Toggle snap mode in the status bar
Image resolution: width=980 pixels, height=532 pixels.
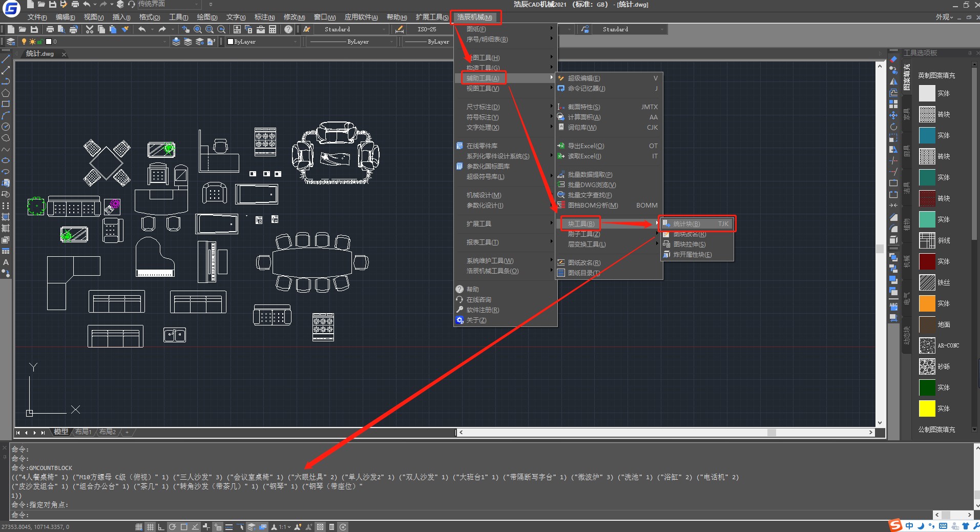point(139,527)
